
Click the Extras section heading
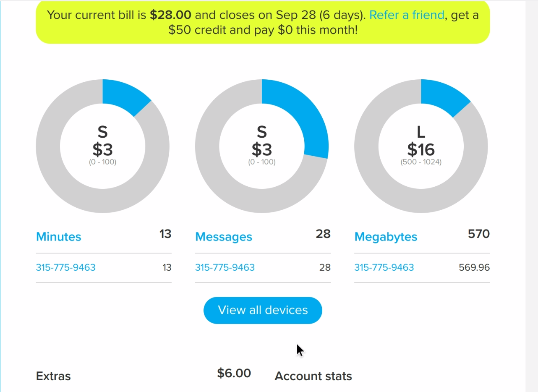tap(53, 376)
